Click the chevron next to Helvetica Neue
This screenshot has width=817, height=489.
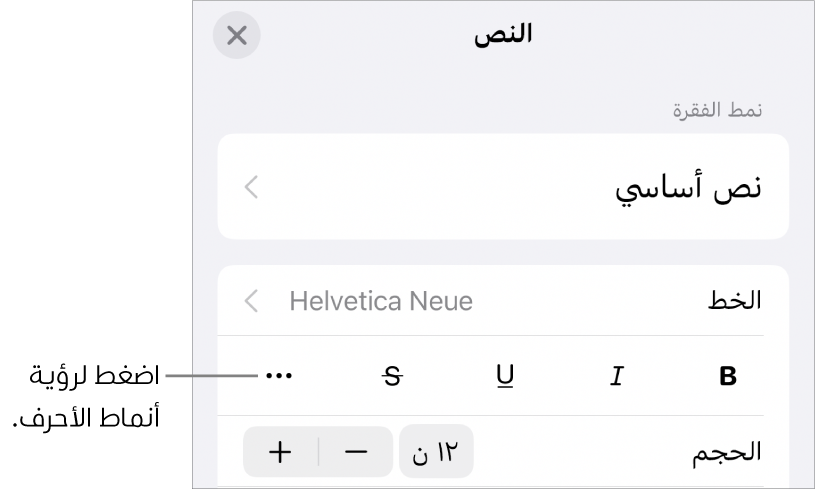click(252, 301)
